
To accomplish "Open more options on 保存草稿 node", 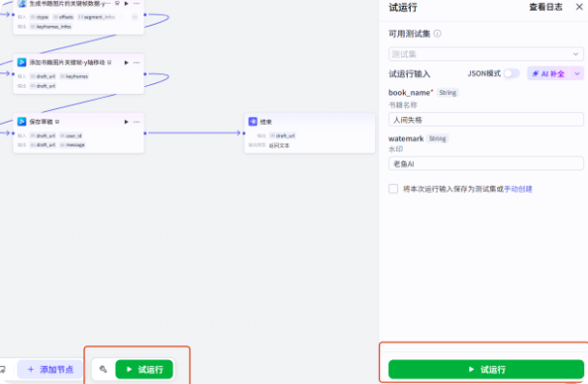I will coord(137,122).
